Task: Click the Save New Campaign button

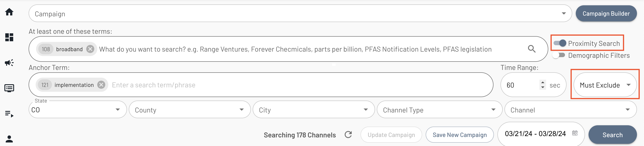Action: point(460,135)
